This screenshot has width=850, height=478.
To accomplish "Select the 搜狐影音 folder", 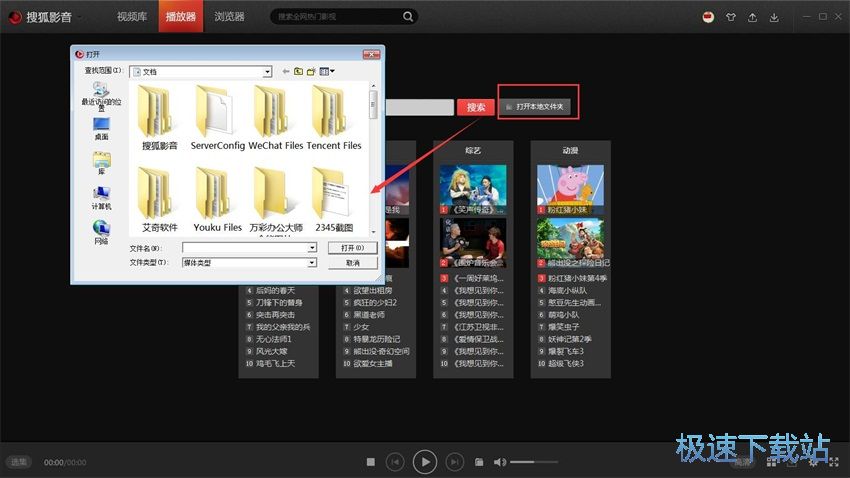I will pyautogui.click(x=159, y=117).
